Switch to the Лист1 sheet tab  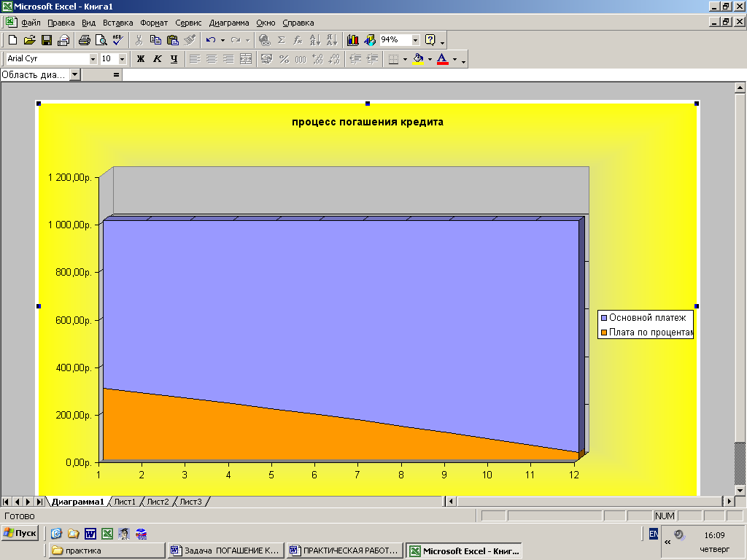[x=125, y=502]
